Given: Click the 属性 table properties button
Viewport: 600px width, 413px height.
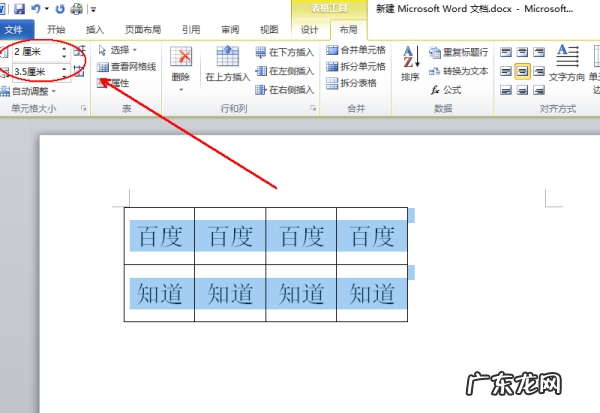Looking at the screenshot, I should (x=113, y=83).
